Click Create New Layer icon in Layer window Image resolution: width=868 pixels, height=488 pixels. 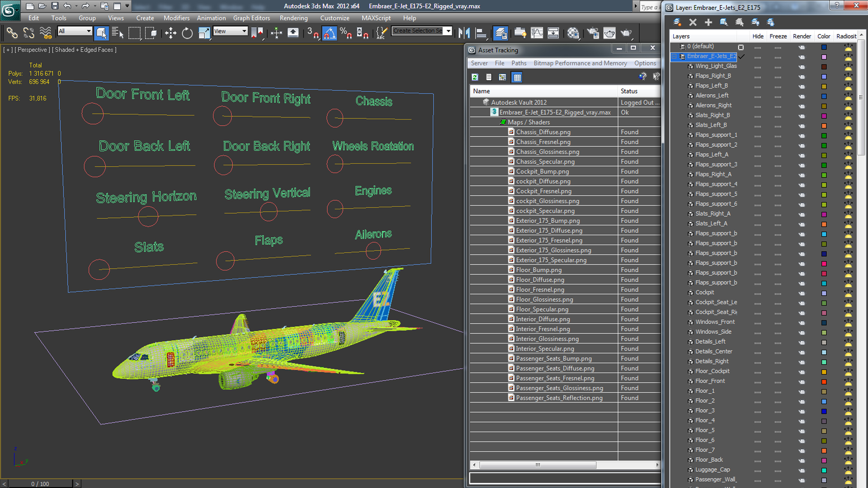coord(677,22)
